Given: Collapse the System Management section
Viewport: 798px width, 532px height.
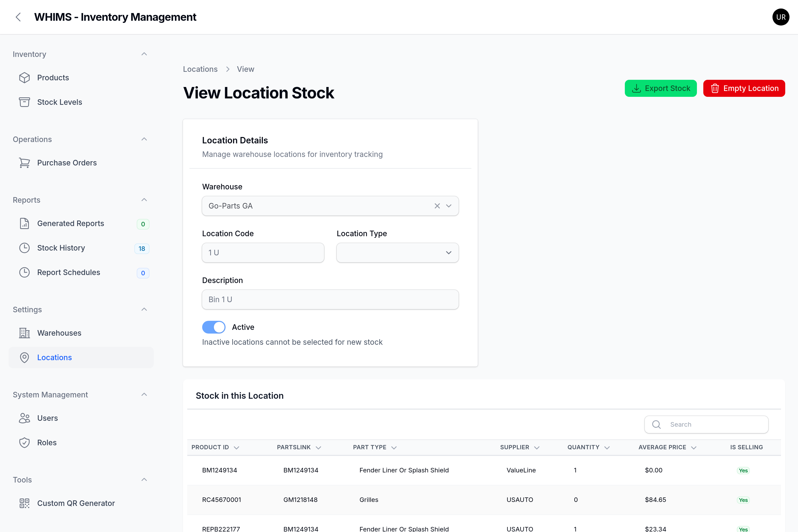Looking at the screenshot, I should point(144,395).
